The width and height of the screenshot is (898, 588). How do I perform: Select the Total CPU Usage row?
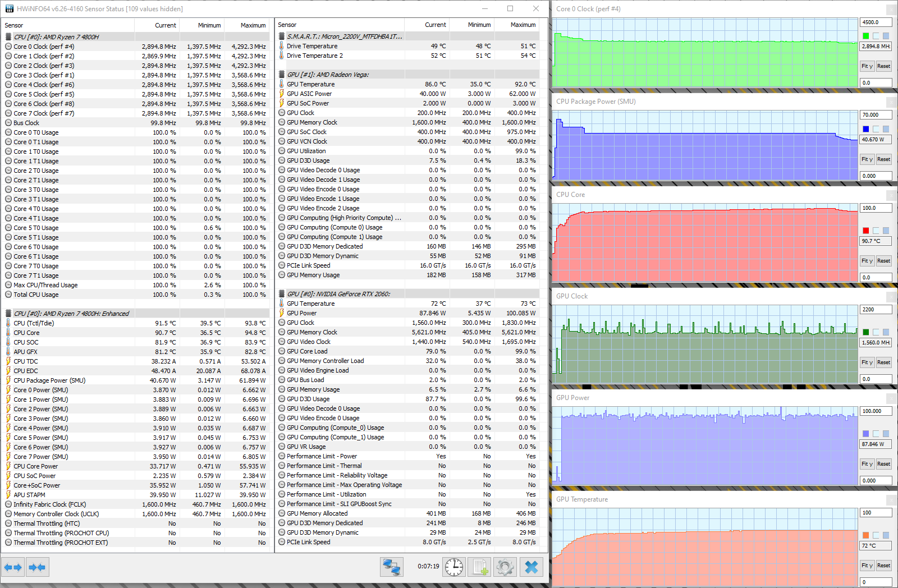(136, 295)
